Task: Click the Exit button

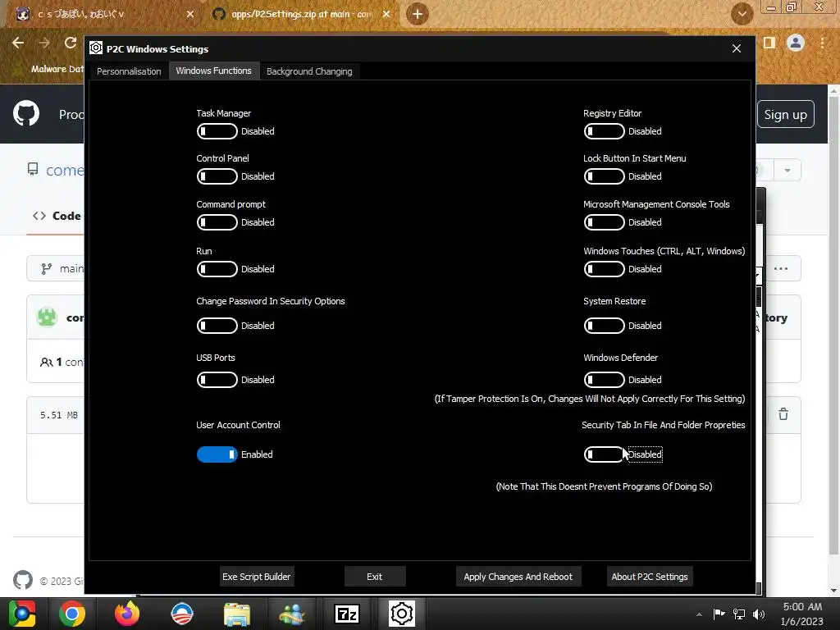Action: click(x=374, y=577)
